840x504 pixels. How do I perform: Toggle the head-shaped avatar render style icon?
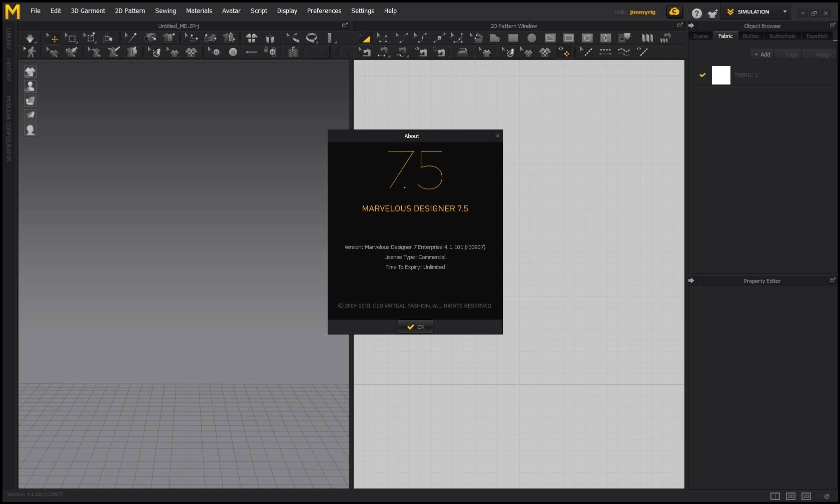[x=31, y=130]
